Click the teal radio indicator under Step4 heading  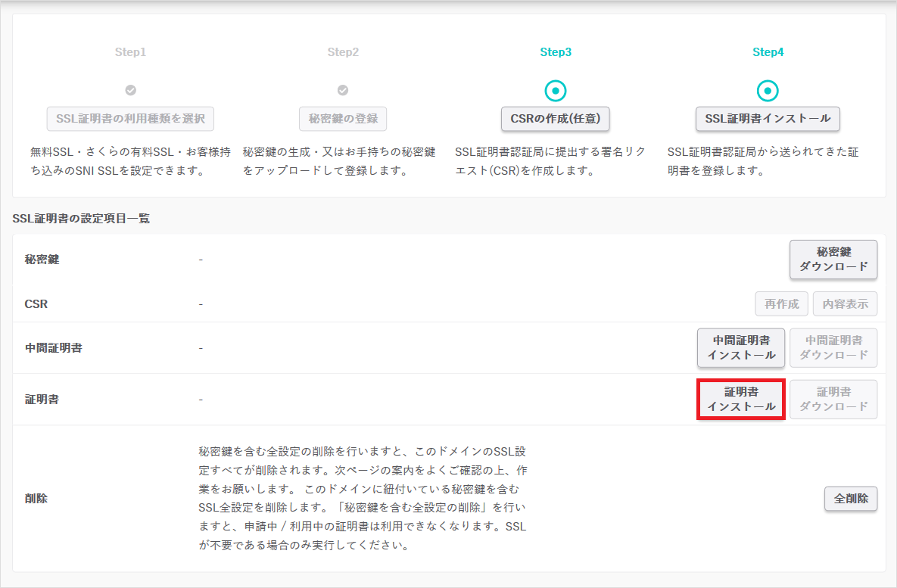click(768, 89)
